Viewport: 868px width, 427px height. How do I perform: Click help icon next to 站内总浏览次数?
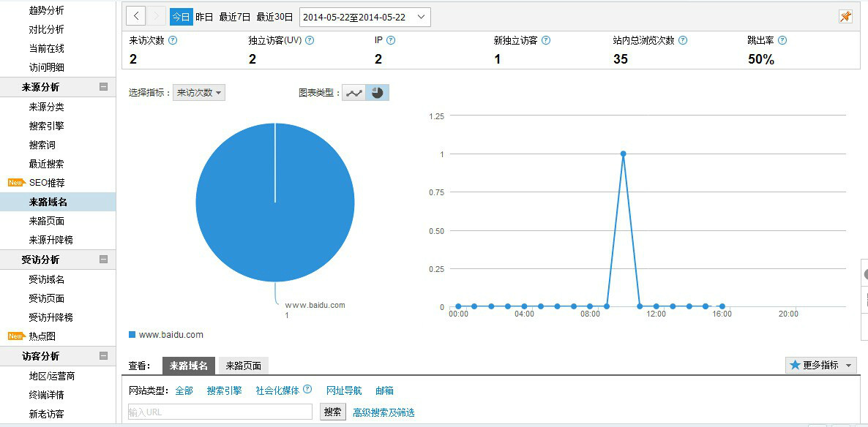682,41
